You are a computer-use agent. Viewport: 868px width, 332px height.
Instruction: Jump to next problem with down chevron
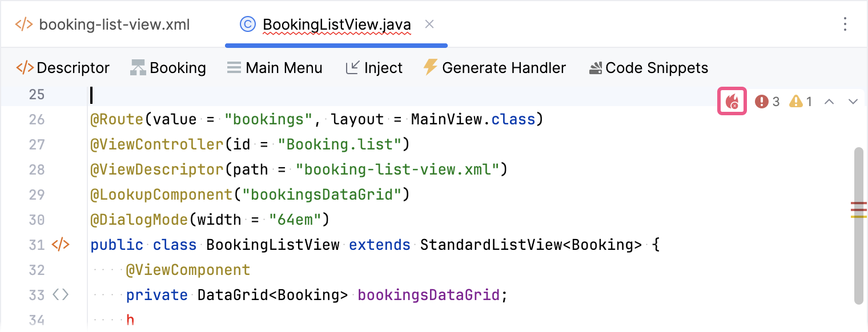tap(853, 102)
